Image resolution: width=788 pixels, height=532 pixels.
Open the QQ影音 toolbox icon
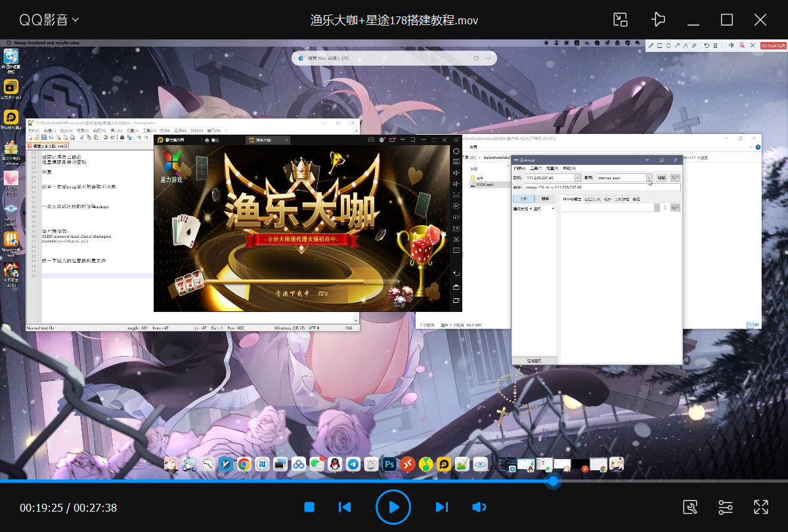click(x=689, y=507)
